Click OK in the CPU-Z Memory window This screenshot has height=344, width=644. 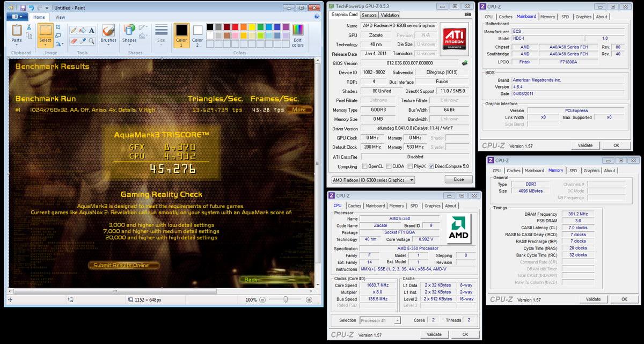click(624, 299)
